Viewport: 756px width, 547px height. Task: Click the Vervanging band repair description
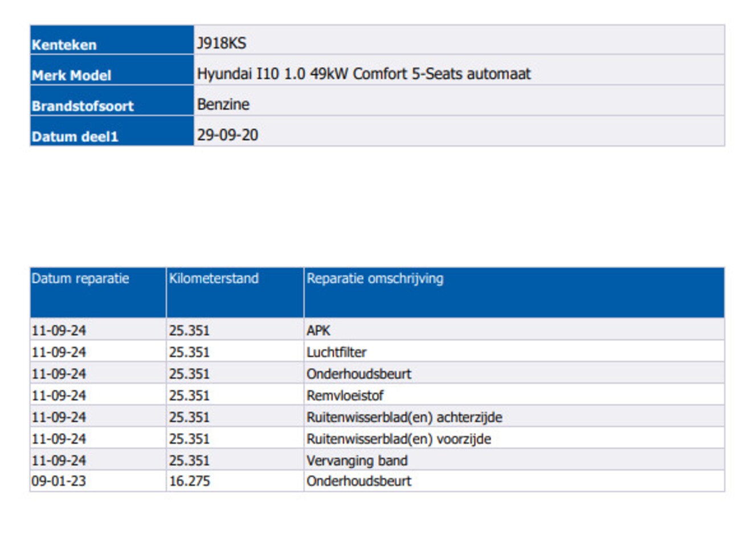[x=357, y=460]
